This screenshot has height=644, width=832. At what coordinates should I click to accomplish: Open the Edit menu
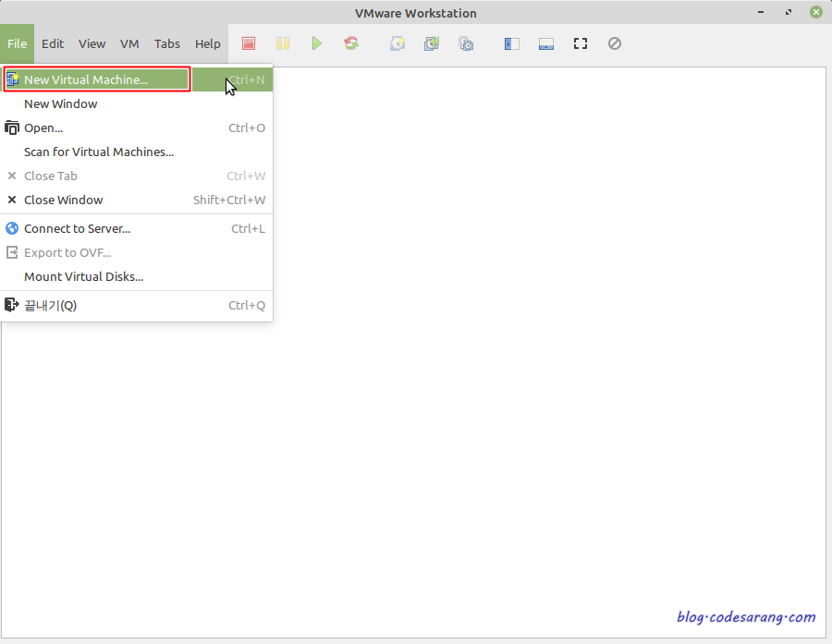[53, 43]
